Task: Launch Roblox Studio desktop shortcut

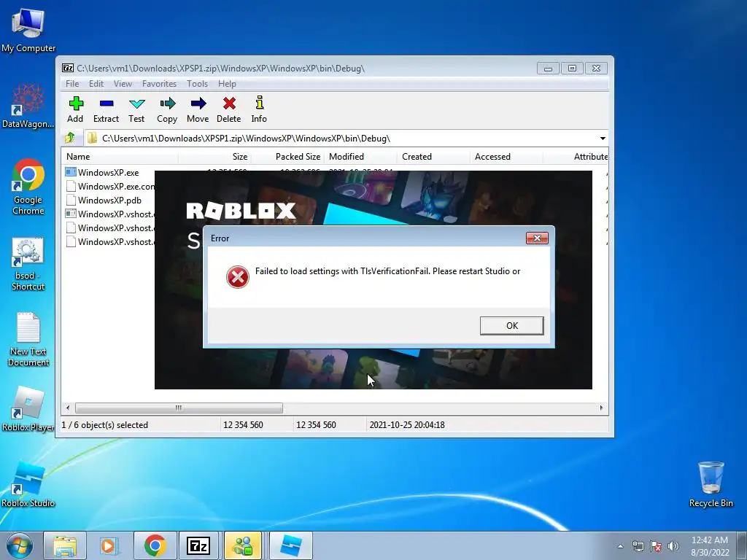Action: (x=28, y=484)
